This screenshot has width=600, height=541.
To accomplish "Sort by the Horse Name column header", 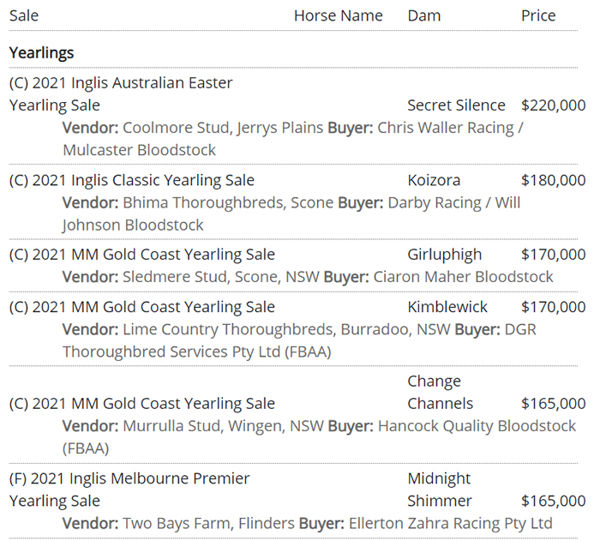I will point(338,16).
